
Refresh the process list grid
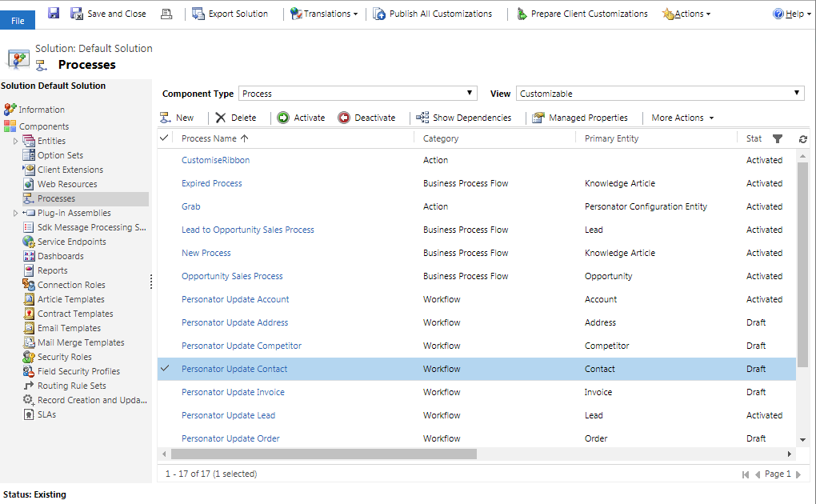coord(802,139)
